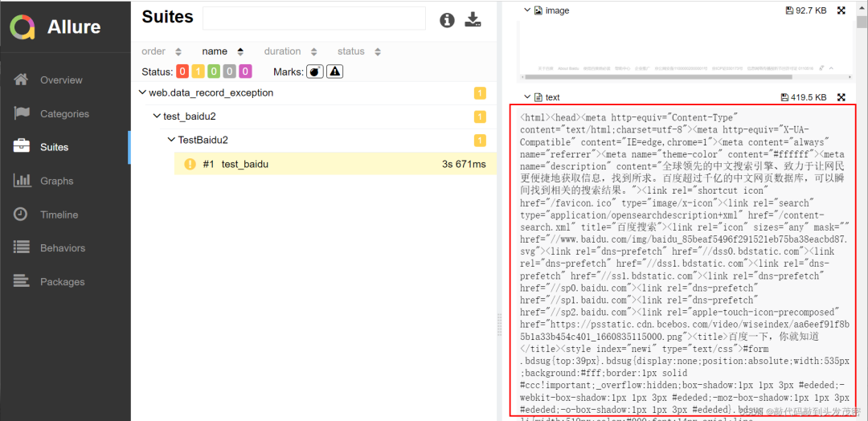Viewport: 868px width, 421px height.
Task: Click the count badge on web.data_record_exception
Action: tap(480, 93)
